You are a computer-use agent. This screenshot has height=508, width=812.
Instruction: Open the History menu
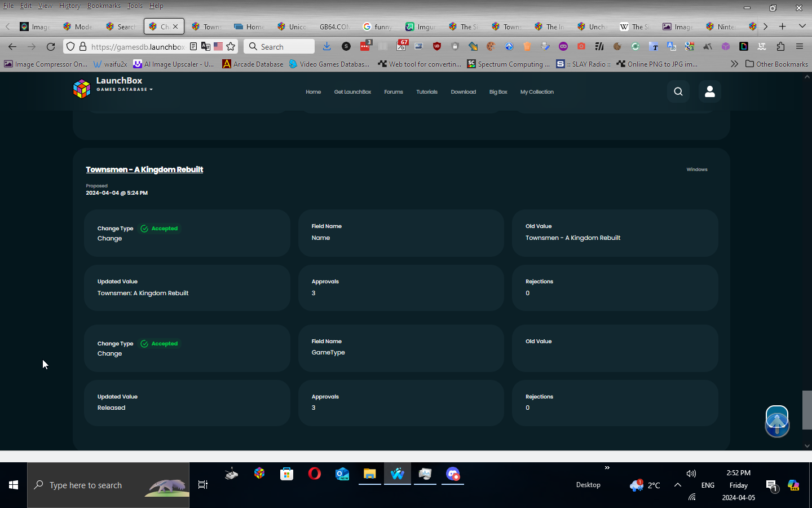click(x=70, y=6)
